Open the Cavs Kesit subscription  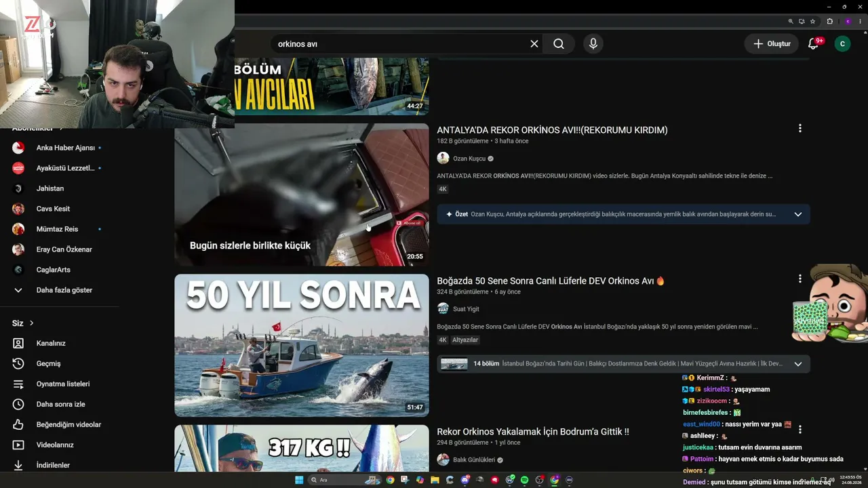[60, 209]
